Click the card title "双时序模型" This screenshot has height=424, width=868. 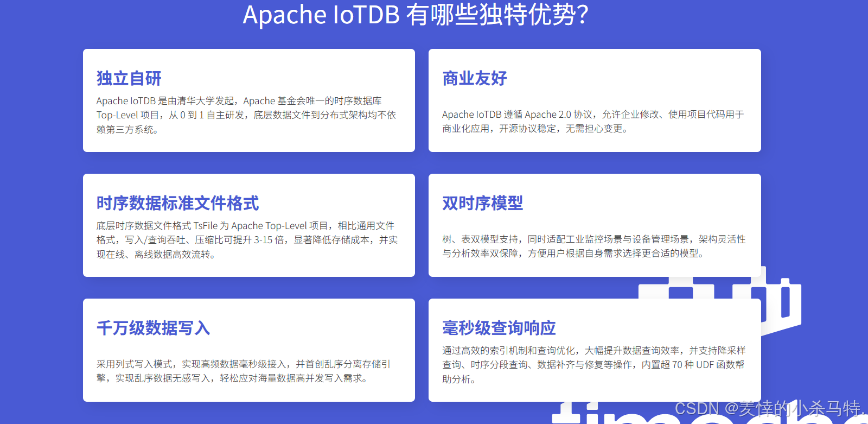coord(483,203)
